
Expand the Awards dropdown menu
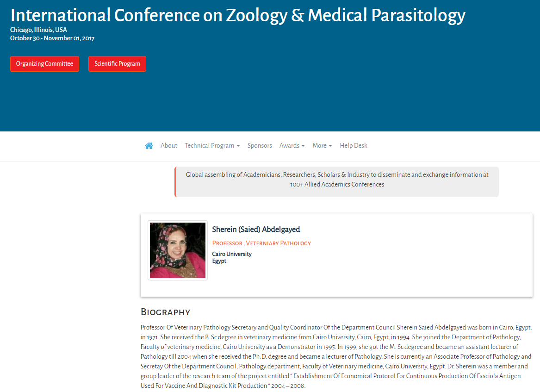coord(292,146)
